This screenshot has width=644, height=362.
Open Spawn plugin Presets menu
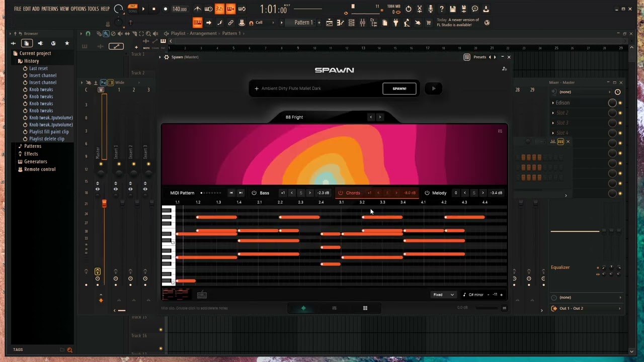tap(479, 57)
